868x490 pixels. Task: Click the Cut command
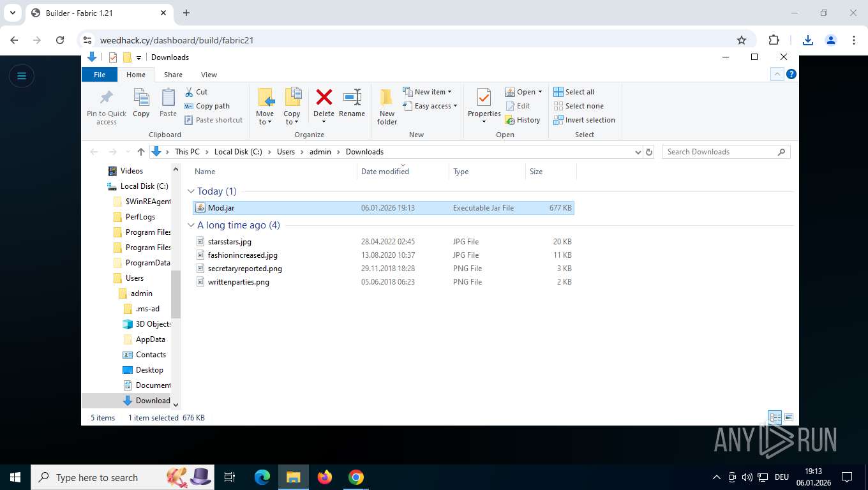(196, 92)
